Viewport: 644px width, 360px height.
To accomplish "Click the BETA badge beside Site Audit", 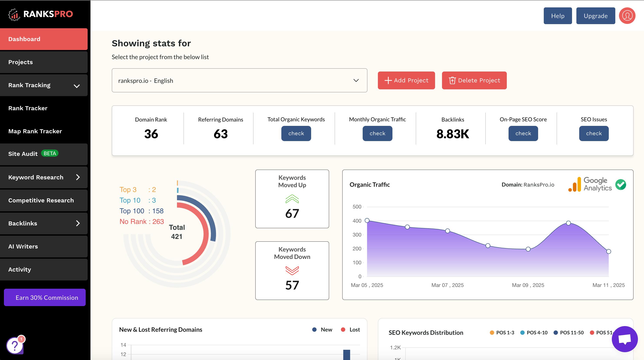I will (x=50, y=153).
